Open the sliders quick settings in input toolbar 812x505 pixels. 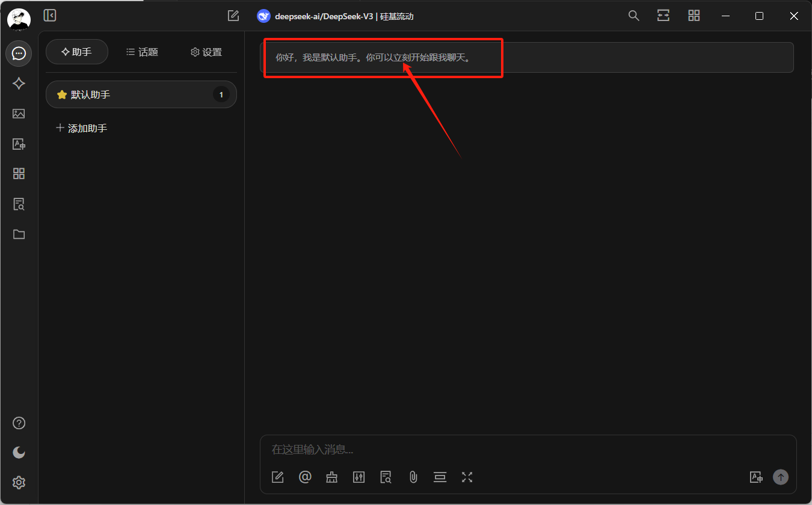[x=359, y=477]
